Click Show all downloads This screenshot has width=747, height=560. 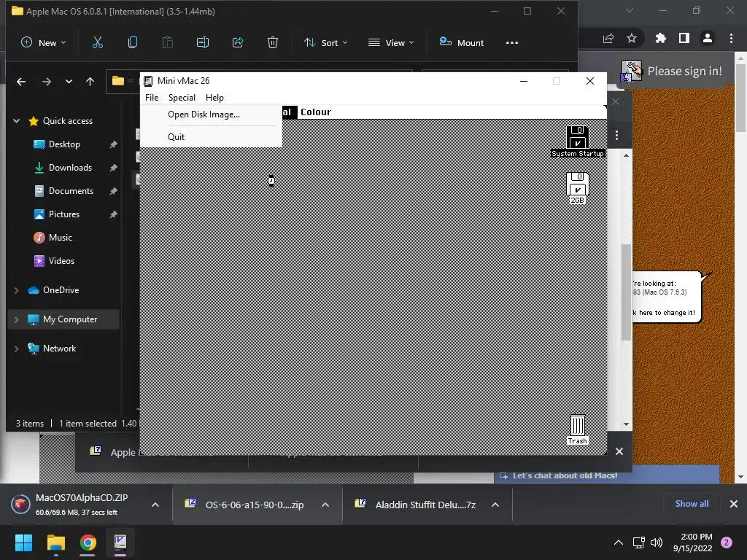pyautogui.click(x=692, y=504)
